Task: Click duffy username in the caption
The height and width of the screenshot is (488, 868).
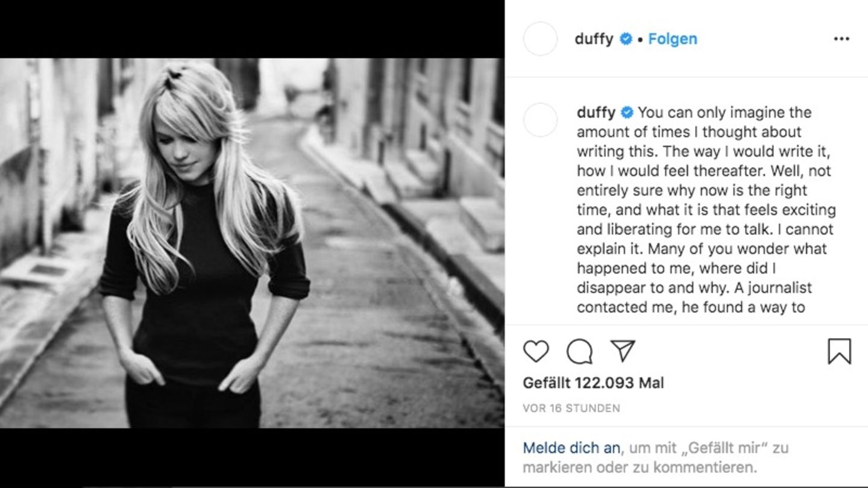Action: [596, 112]
